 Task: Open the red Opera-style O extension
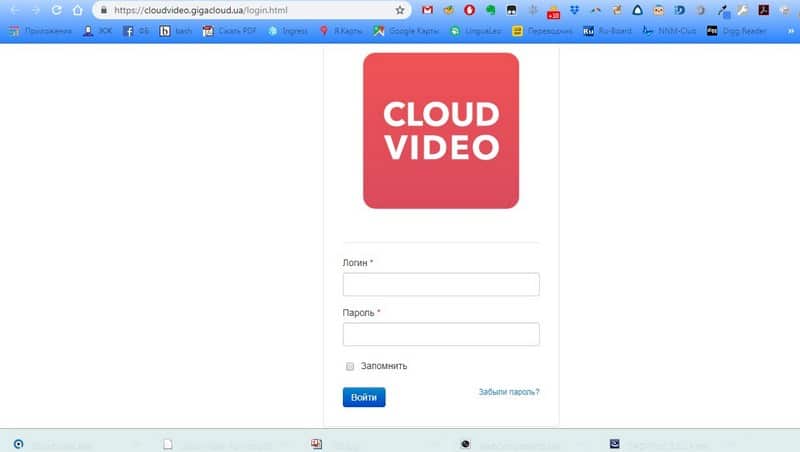(469, 10)
